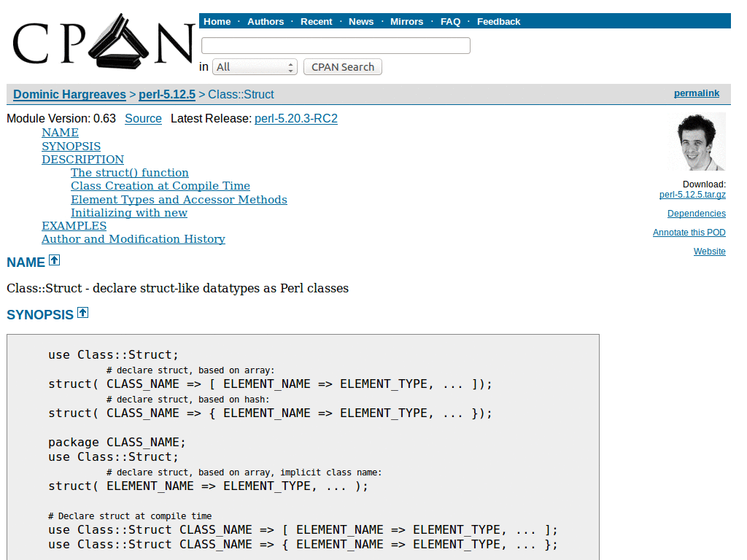Image resolution: width=747 pixels, height=560 pixels.
Task: Click the SYNOPSIS section heading
Action: tap(40, 315)
